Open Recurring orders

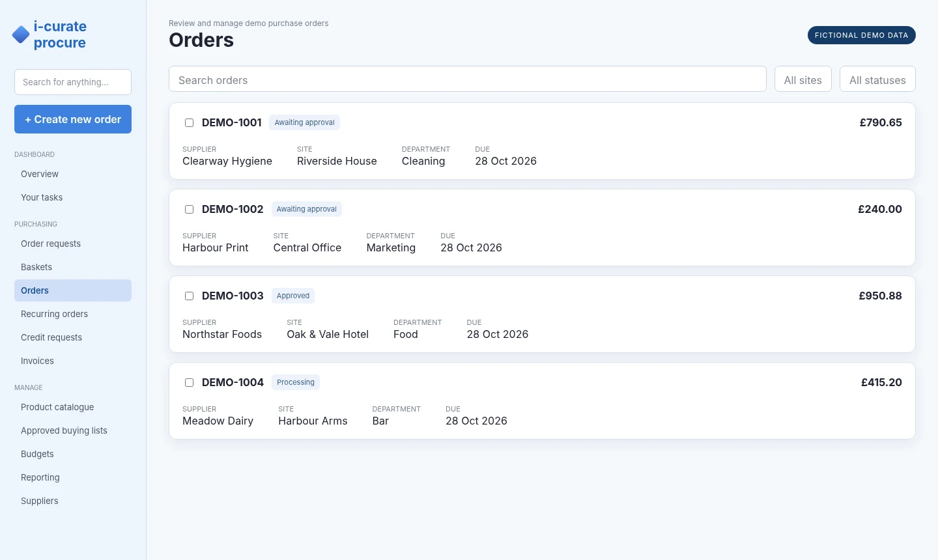coord(73,314)
